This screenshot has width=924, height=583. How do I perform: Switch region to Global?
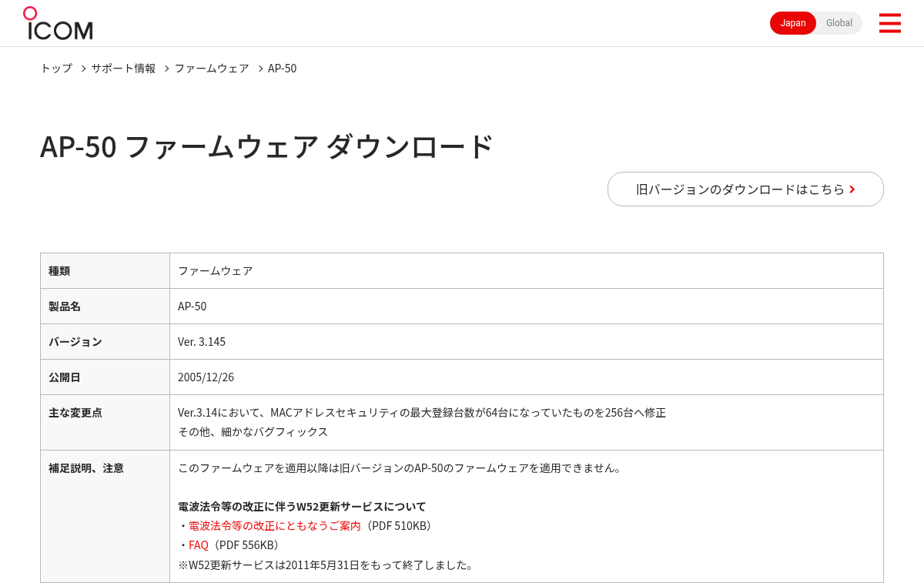tap(839, 23)
